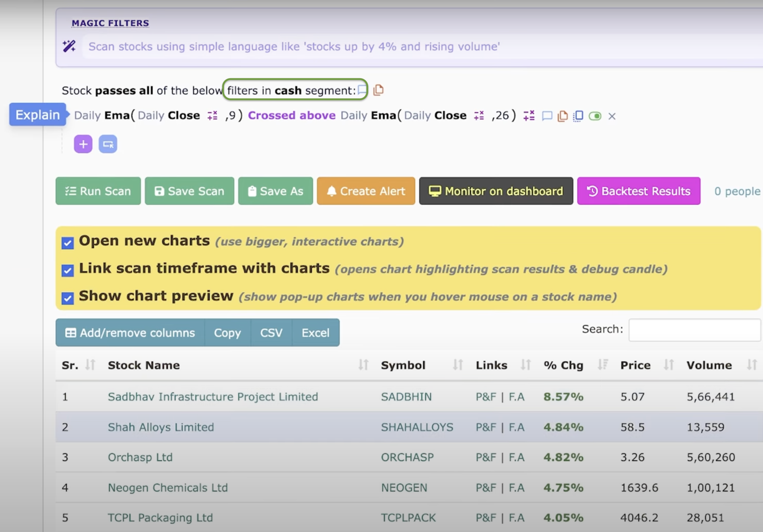The height and width of the screenshot is (532, 763).
Task: Click the Save As button
Action: (276, 191)
